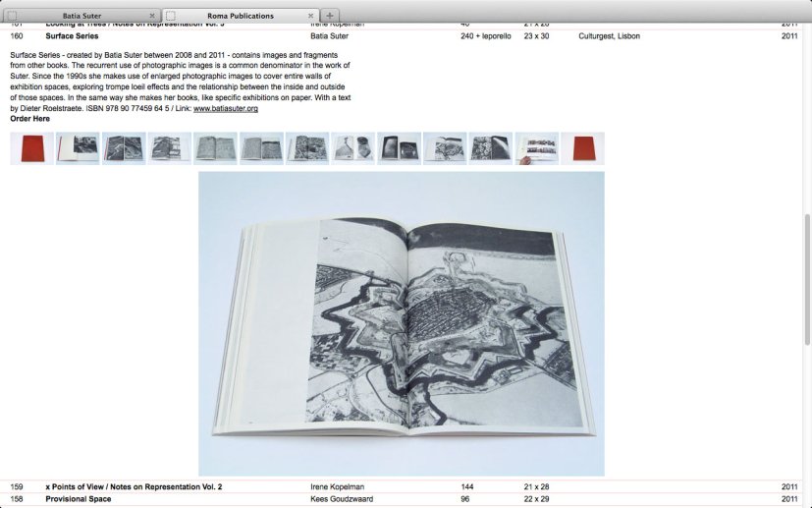Image resolution: width=812 pixels, height=508 pixels.
Task: Select ninth thumbnail with dark pages
Action: coord(400,148)
